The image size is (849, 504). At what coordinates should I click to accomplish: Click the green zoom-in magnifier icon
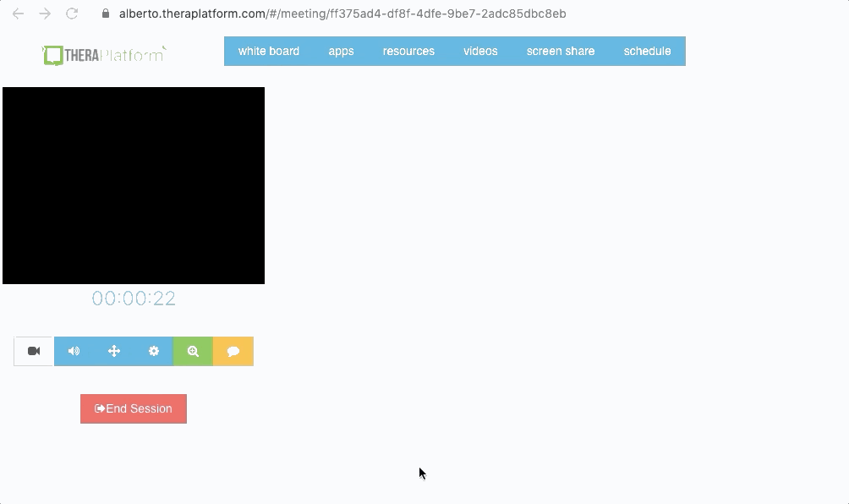point(193,351)
